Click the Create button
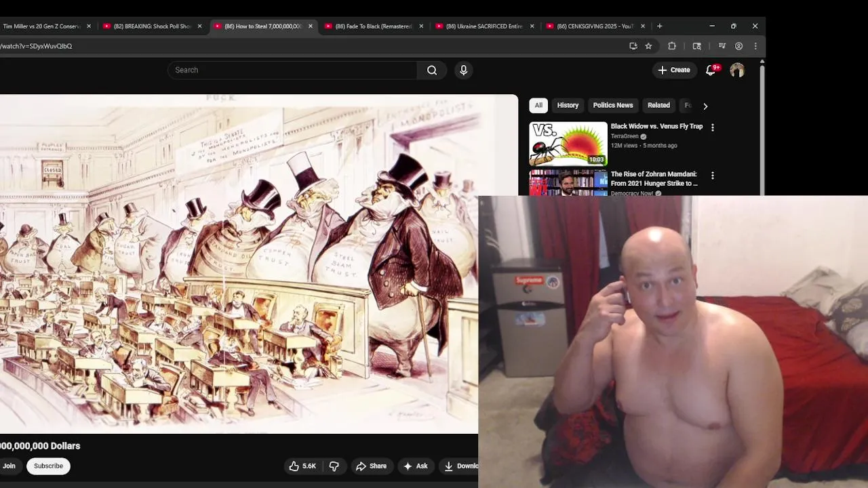 click(x=674, y=70)
